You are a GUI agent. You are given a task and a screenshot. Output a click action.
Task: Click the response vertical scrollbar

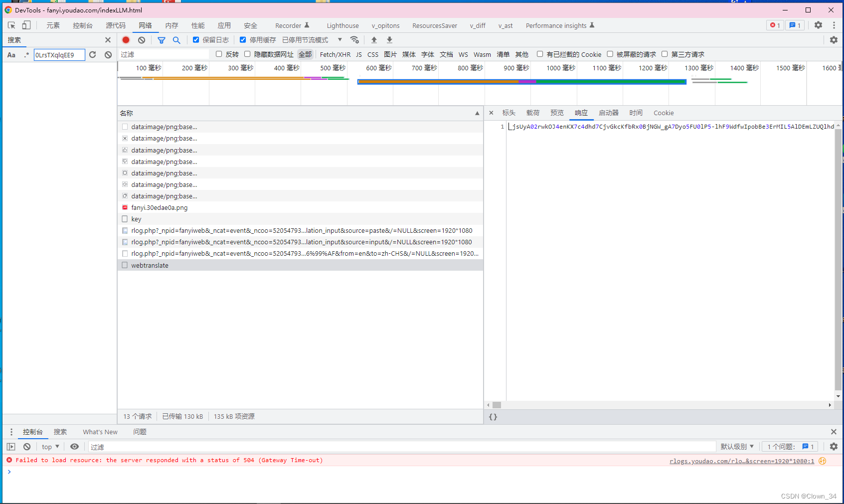click(x=838, y=259)
